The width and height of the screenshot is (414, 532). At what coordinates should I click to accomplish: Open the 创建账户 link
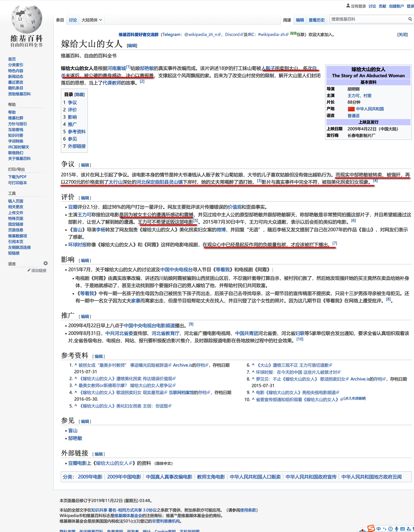pyautogui.click(x=396, y=6)
